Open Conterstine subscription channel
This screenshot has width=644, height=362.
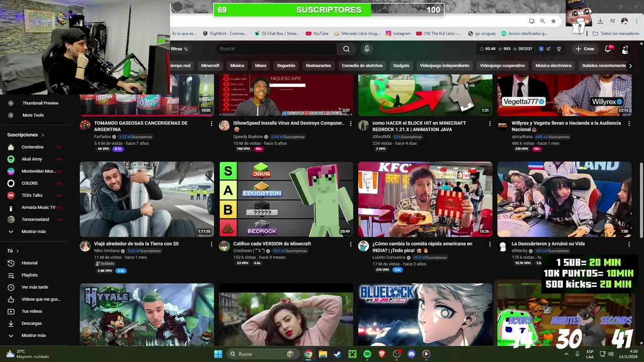click(32, 147)
